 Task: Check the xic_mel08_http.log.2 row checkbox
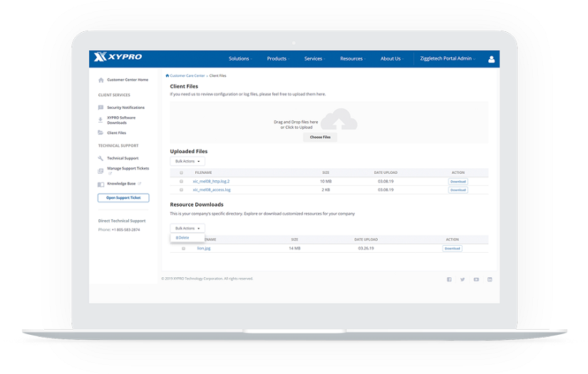pos(182,182)
